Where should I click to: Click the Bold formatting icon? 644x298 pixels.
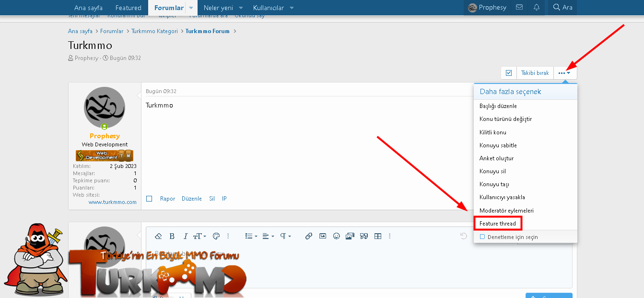[x=172, y=236]
